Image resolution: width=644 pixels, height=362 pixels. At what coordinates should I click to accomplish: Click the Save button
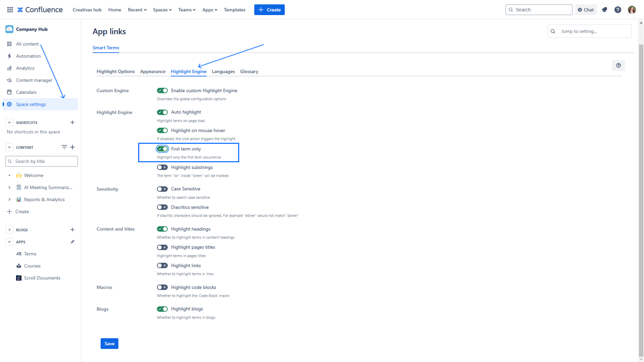(x=109, y=343)
